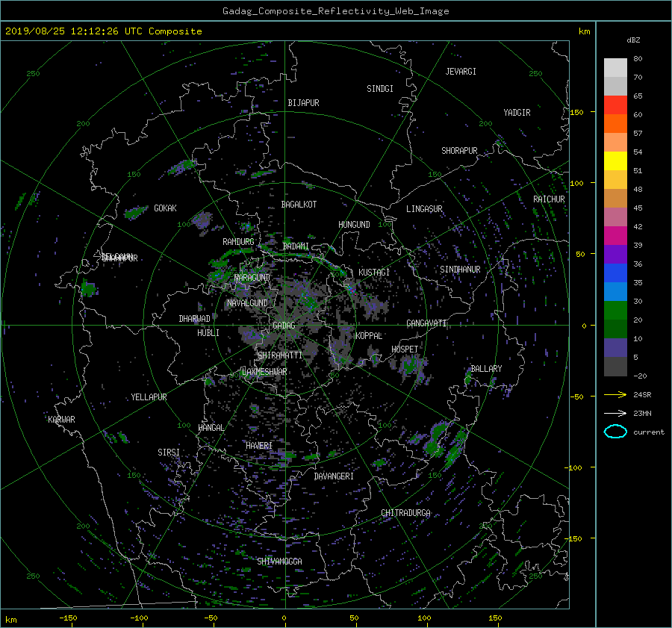Click the blue 36 dBZ legend swatch
This screenshot has width=672, height=628.
615,273
